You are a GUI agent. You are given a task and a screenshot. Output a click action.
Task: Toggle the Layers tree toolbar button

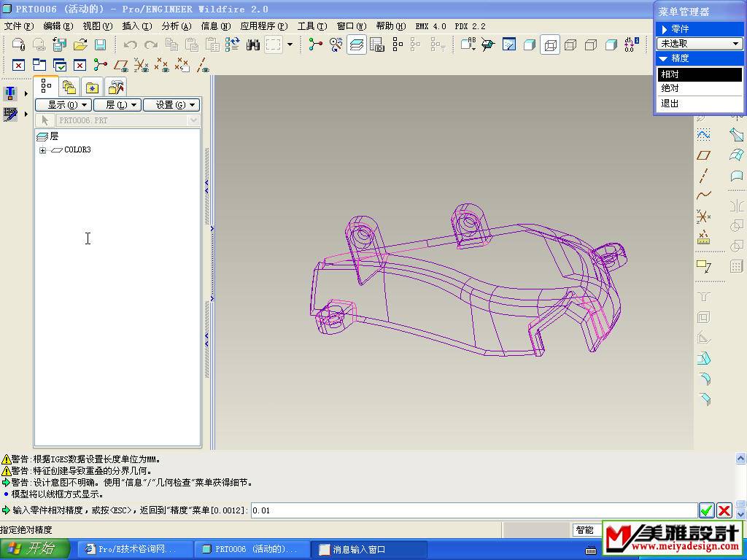357,45
